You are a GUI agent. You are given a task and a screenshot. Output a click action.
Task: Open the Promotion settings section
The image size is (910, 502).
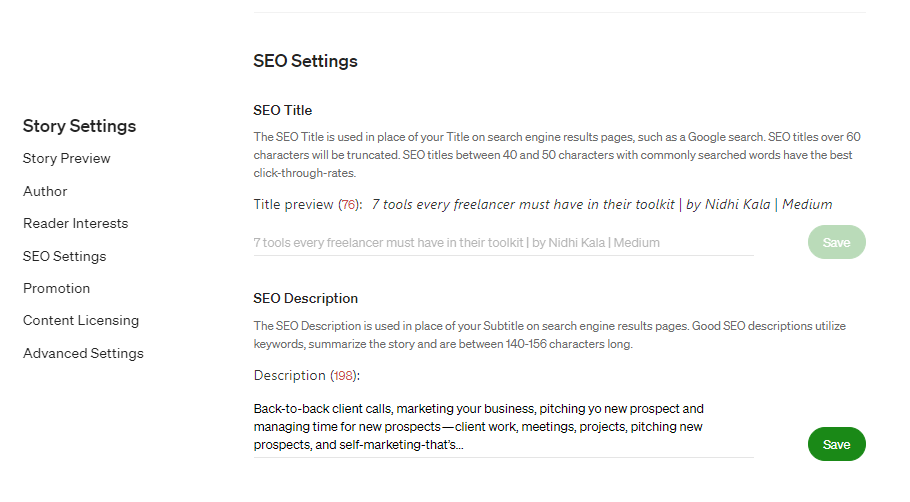pos(56,288)
